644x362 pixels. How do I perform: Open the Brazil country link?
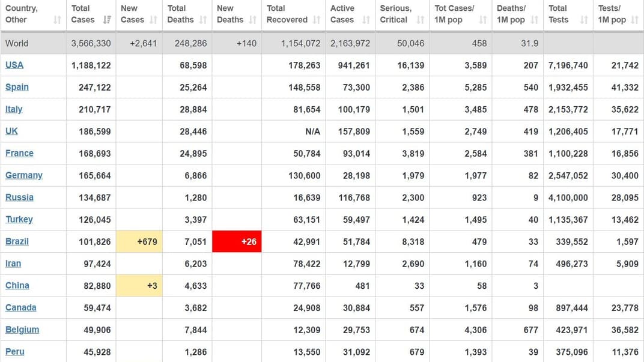[x=17, y=241]
